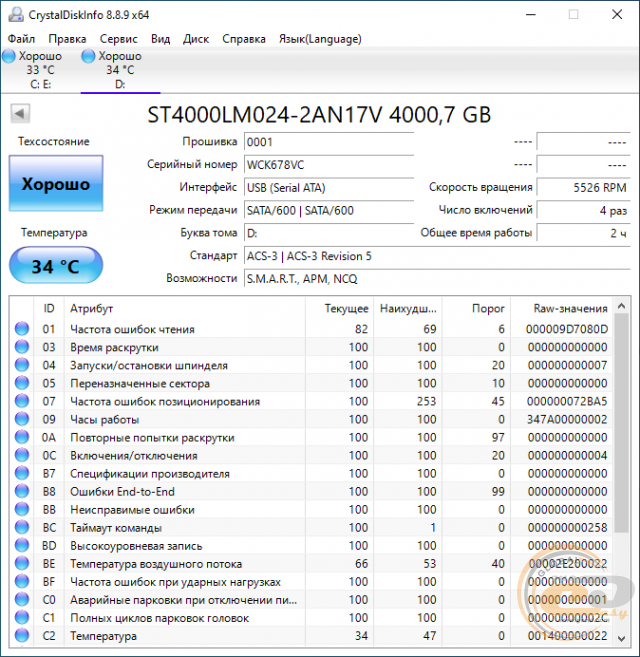Click status orb for attribute C0
Viewport: 640px width, 657px height.
pos(22,600)
